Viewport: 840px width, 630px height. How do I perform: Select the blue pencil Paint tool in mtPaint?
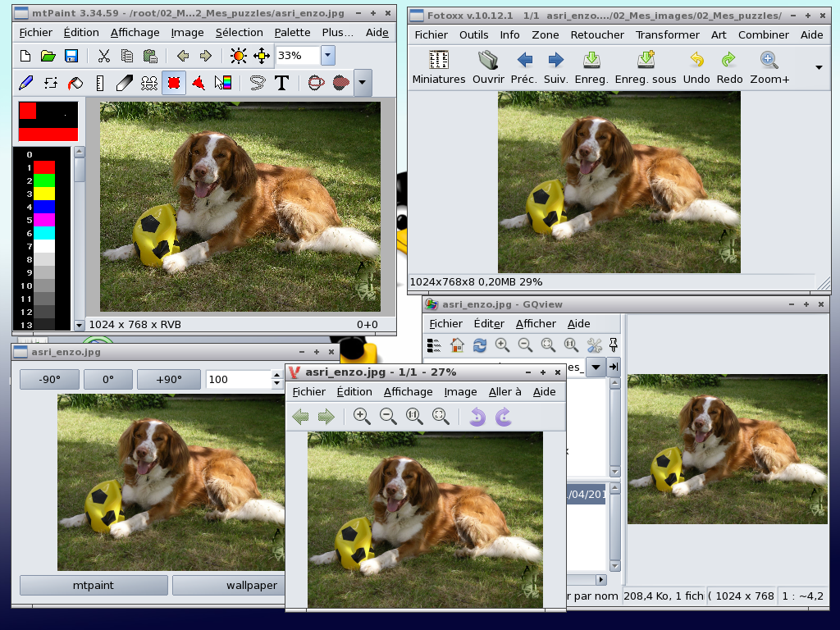pyautogui.click(x=25, y=83)
